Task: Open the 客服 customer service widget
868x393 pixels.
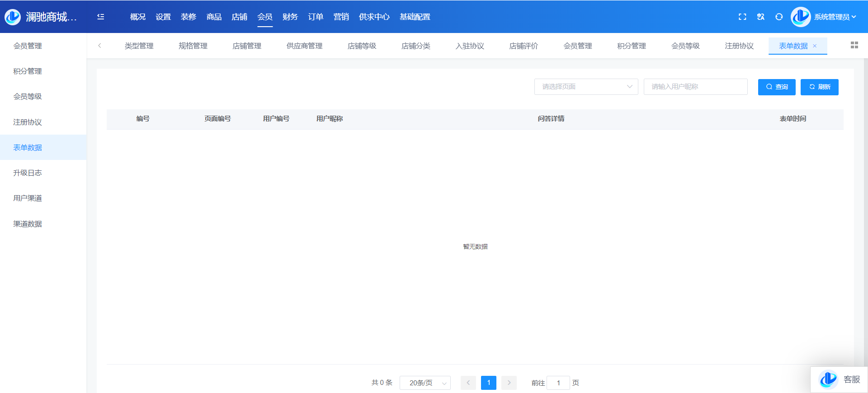Action: click(x=840, y=379)
